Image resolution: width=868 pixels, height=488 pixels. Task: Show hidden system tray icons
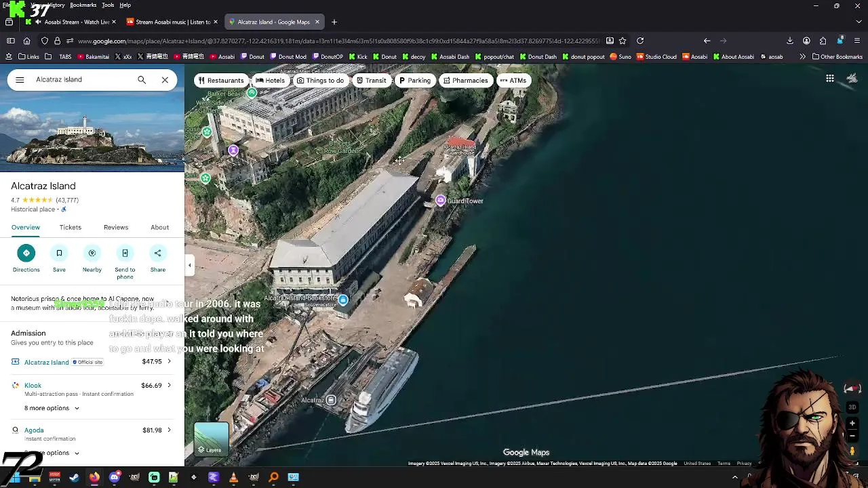[734, 478]
